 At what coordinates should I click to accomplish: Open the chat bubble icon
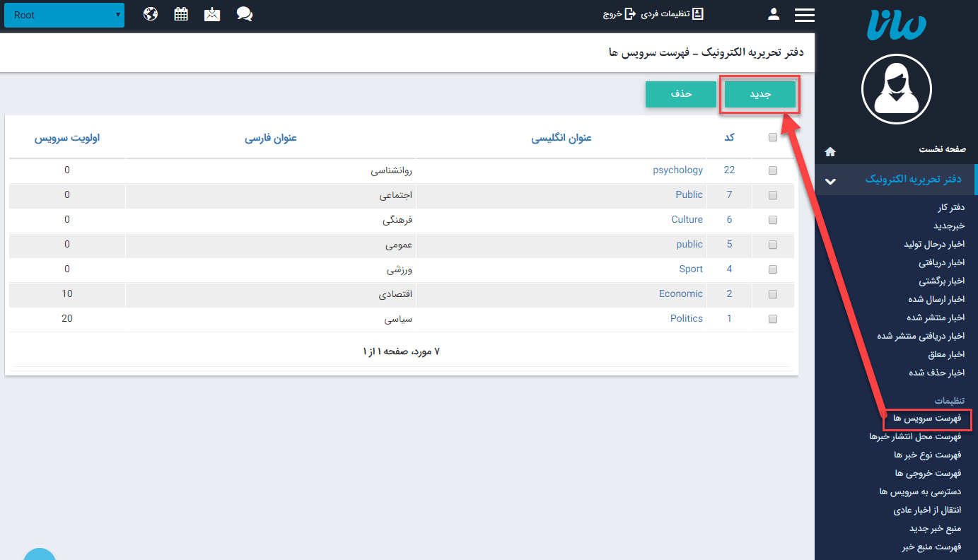(244, 13)
